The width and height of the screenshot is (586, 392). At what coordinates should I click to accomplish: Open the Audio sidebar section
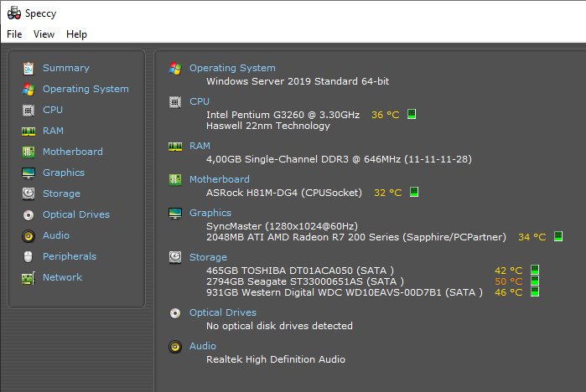(x=56, y=235)
